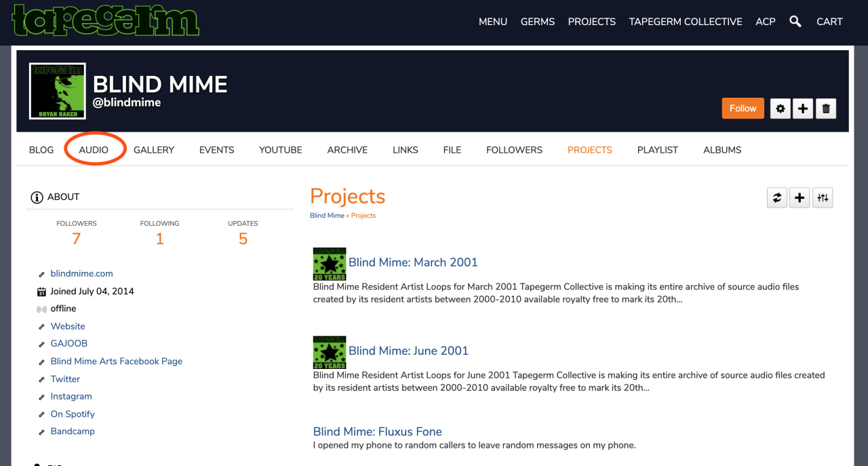The image size is (868, 466).
Task: Click the Blind Mime profile avatar
Action: 58,91
